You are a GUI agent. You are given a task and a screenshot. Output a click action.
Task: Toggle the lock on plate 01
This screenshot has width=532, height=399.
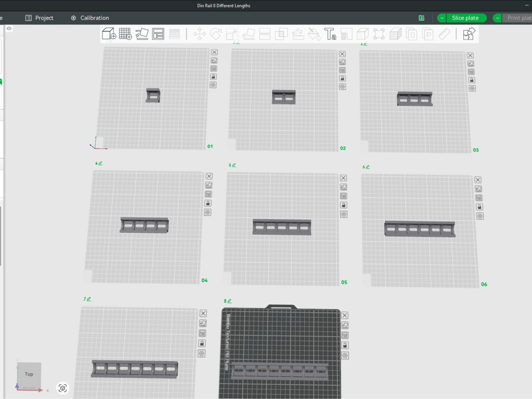[x=213, y=77]
